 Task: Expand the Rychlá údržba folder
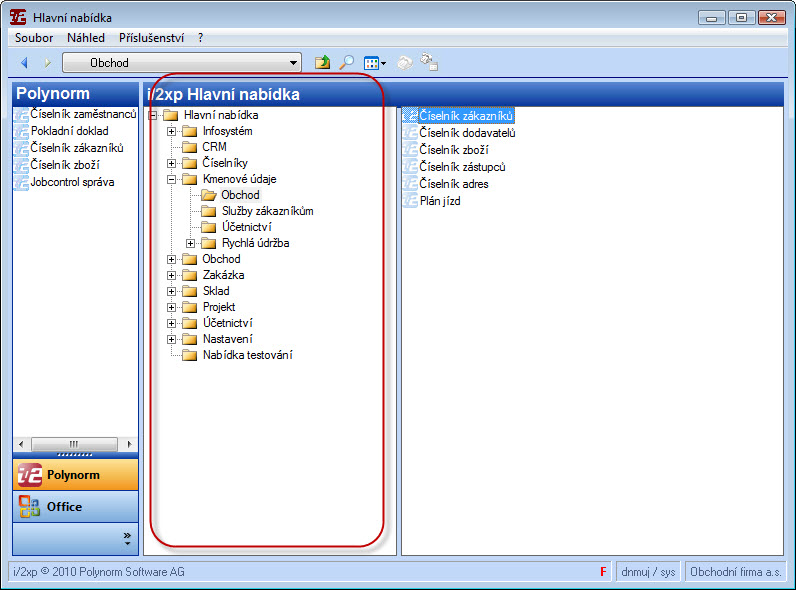(190, 243)
